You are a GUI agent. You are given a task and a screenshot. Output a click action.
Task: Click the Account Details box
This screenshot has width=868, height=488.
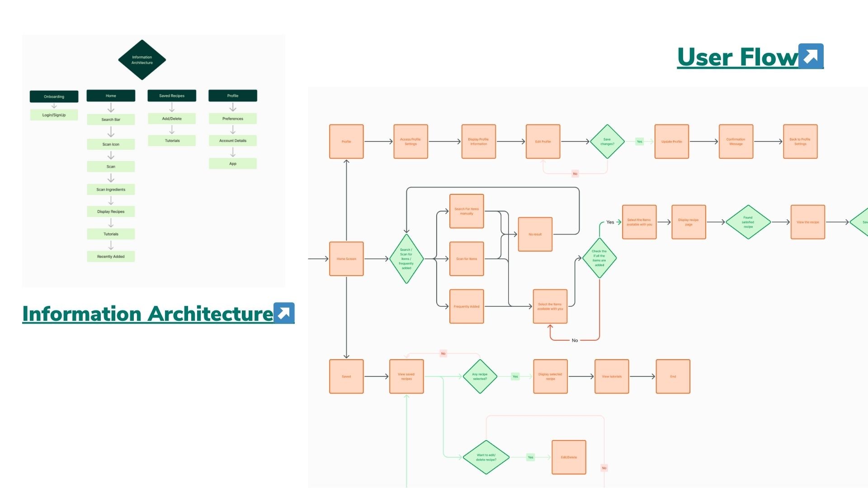coord(232,141)
